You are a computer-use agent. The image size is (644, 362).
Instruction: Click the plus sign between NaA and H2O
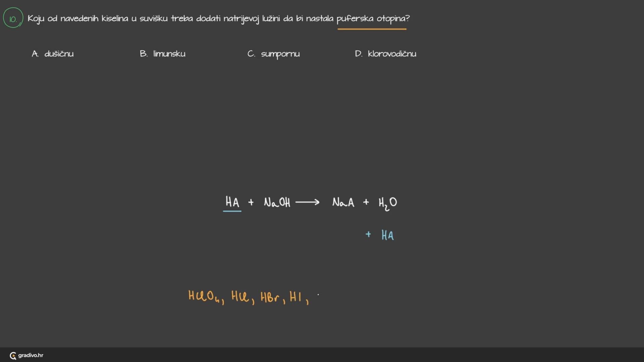tap(366, 202)
